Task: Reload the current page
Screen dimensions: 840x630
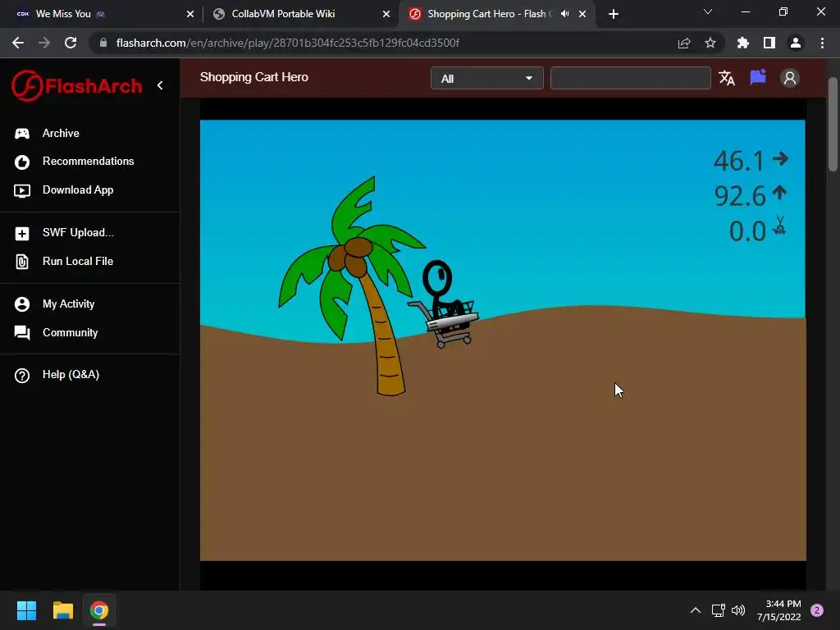Action: click(71, 43)
